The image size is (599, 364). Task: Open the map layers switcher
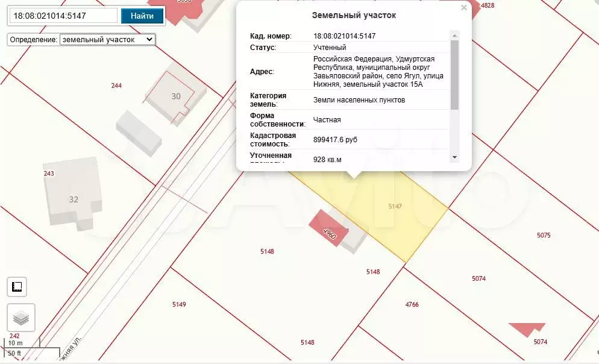tap(21, 317)
